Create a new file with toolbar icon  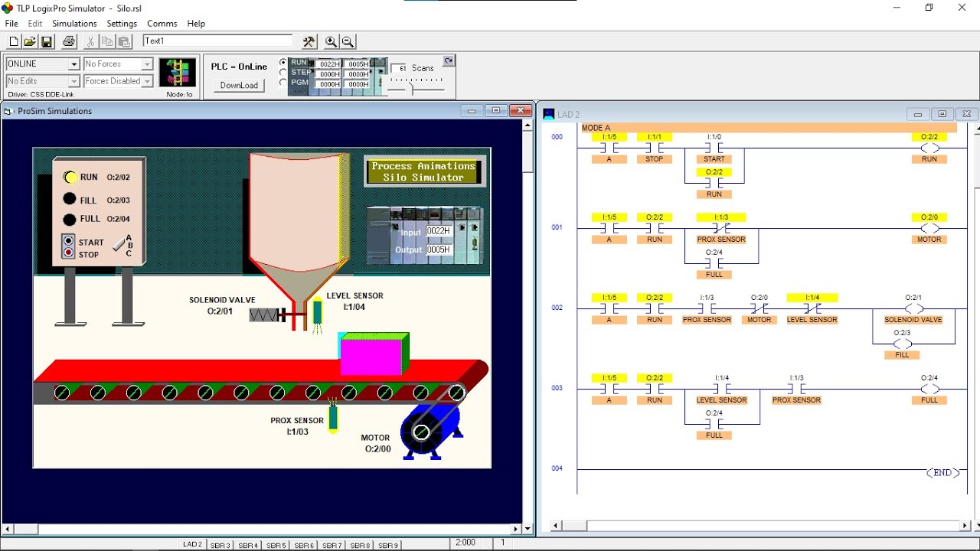tap(14, 42)
